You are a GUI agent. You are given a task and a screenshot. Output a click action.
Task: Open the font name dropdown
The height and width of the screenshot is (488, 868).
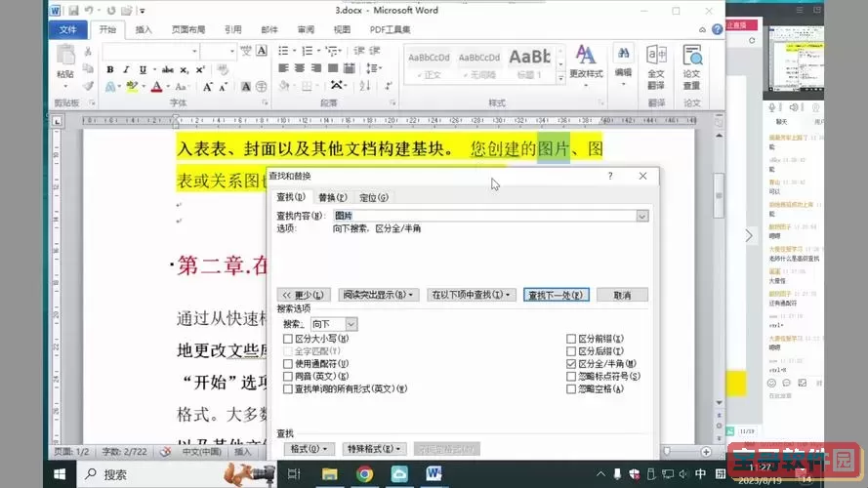click(x=194, y=52)
